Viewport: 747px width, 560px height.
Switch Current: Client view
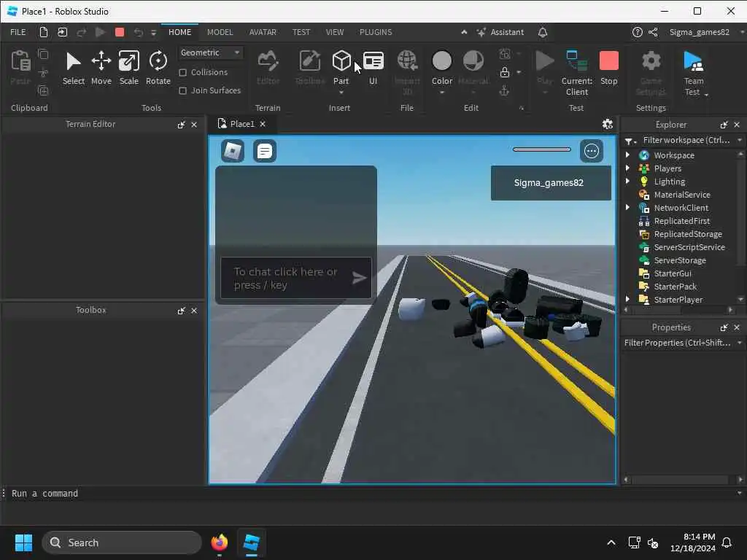point(577,74)
